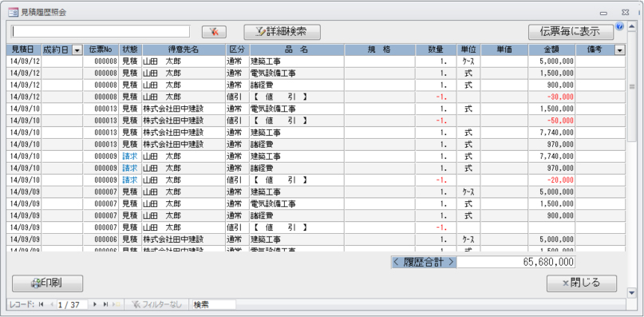Sort by 見積日 column header

pos(24,50)
